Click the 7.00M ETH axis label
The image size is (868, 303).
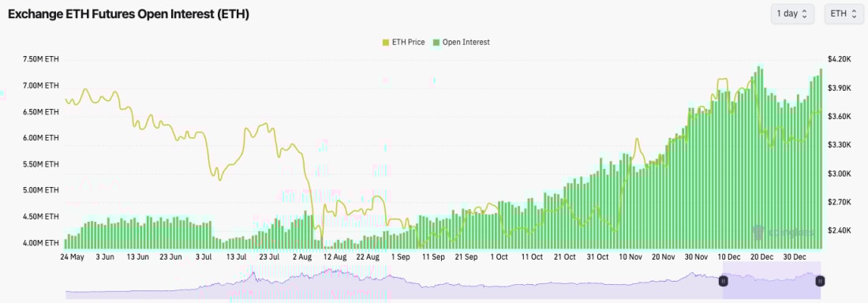coord(41,86)
